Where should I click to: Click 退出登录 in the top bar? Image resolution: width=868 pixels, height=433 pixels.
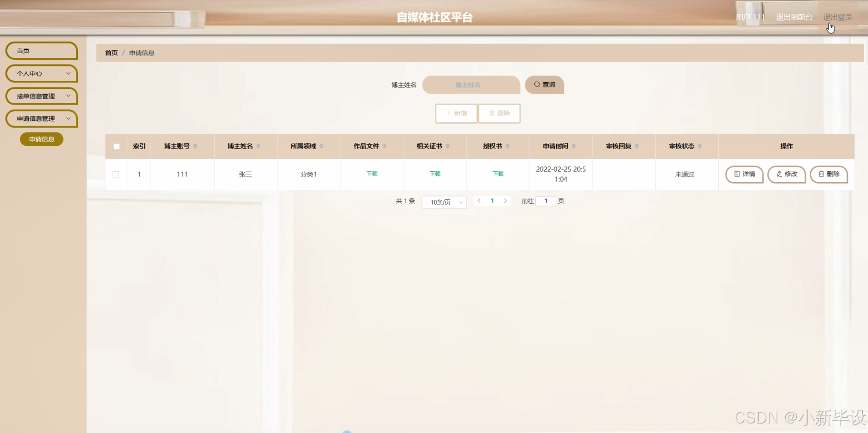837,16
